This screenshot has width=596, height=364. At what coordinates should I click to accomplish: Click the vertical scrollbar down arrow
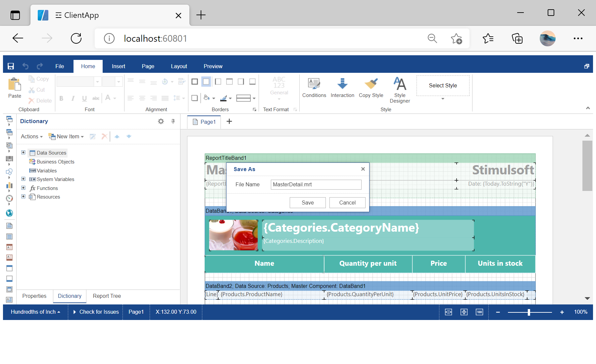click(587, 298)
